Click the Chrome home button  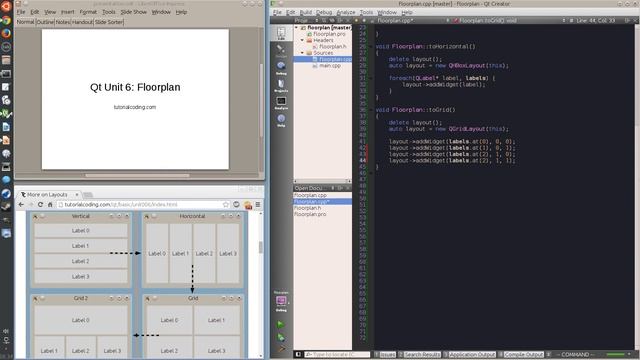point(50,204)
